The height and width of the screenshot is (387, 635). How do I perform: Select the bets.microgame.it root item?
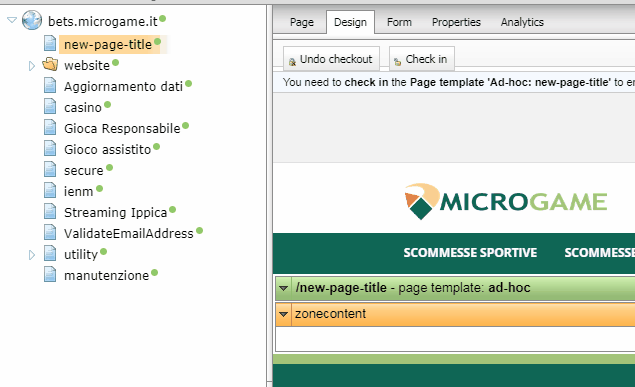tap(102, 21)
